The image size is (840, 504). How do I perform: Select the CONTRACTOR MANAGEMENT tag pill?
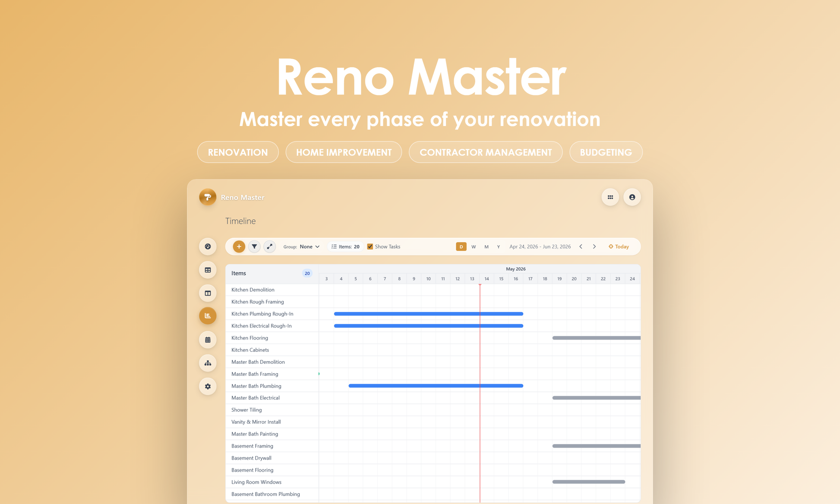coord(486,152)
